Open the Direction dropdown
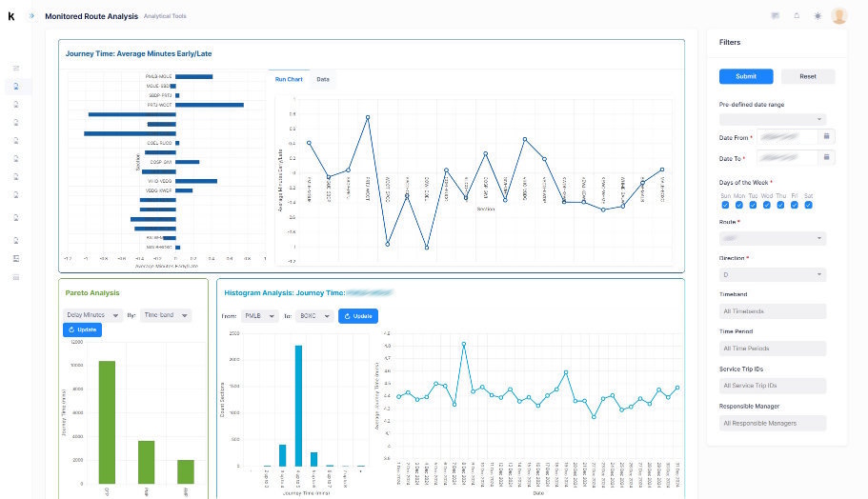Screen dimensions: 868x499 pyautogui.click(x=772, y=274)
